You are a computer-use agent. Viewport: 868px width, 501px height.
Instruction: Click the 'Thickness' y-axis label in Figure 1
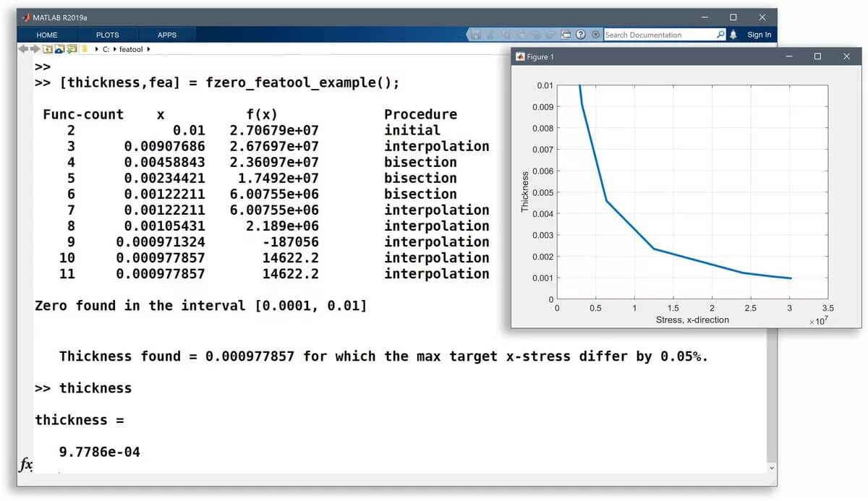point(525,192)
